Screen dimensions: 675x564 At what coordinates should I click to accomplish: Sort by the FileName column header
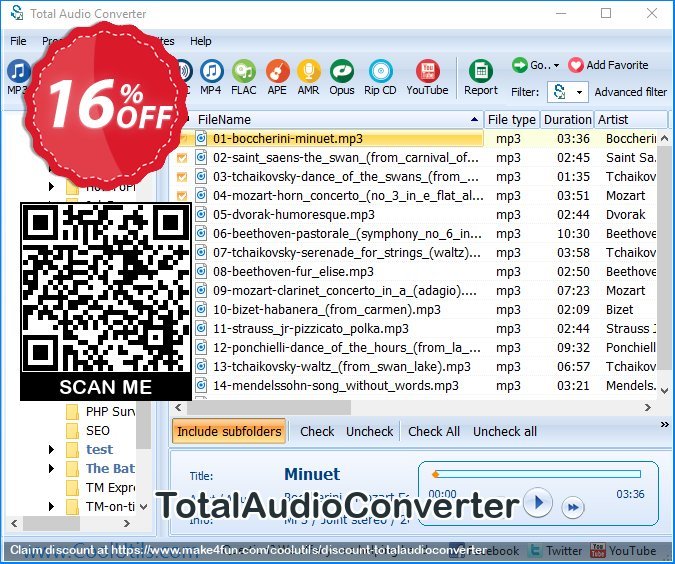(337, 119)
